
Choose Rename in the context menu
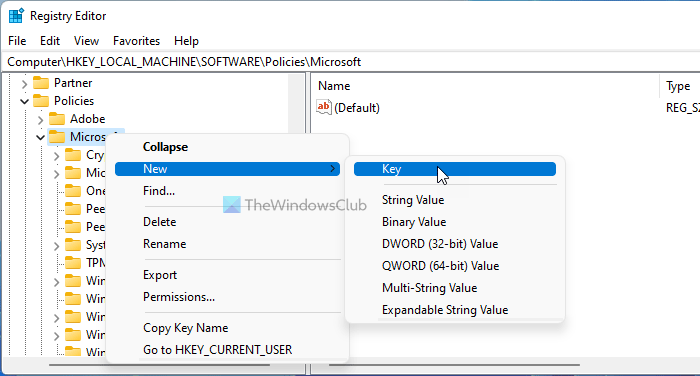164,244
